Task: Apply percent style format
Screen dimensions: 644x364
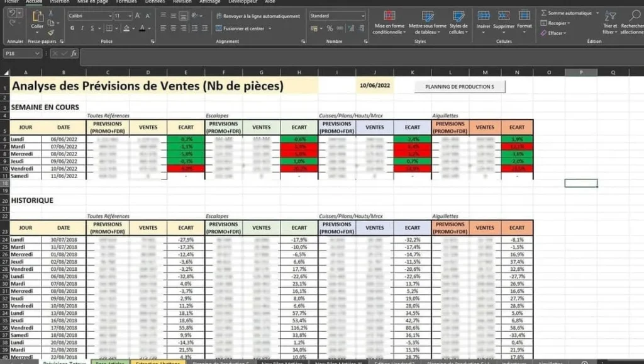Action: point(330,28)
